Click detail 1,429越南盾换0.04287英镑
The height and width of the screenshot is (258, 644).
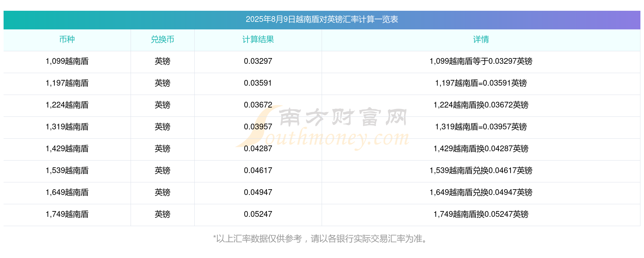pos(481,149)
